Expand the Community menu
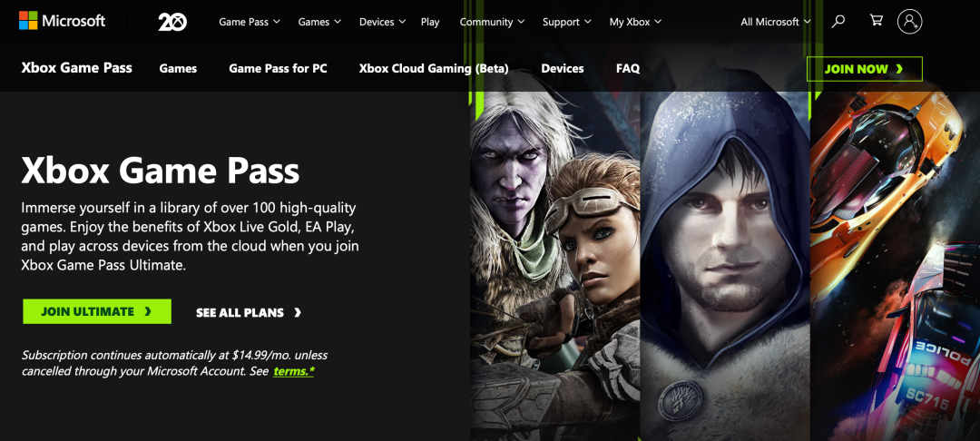Viewport: 980px width, 441px height. 492,22
